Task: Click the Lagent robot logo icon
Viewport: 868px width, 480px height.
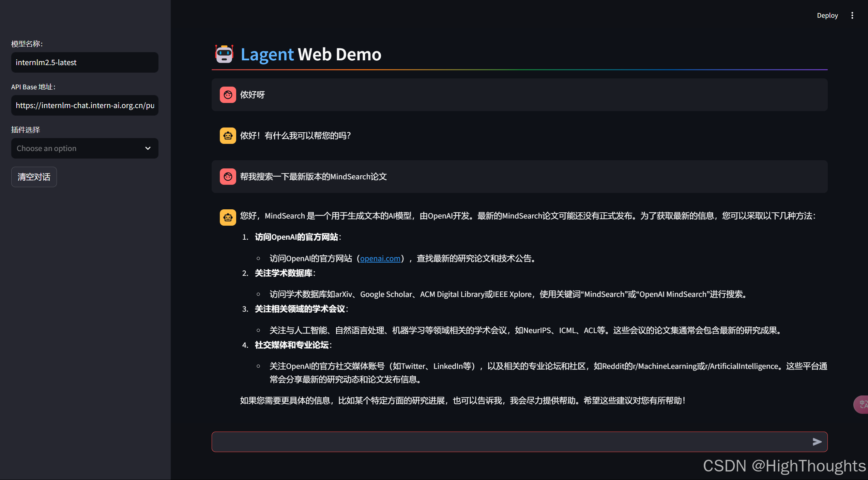Action: [x=224, y=54]
